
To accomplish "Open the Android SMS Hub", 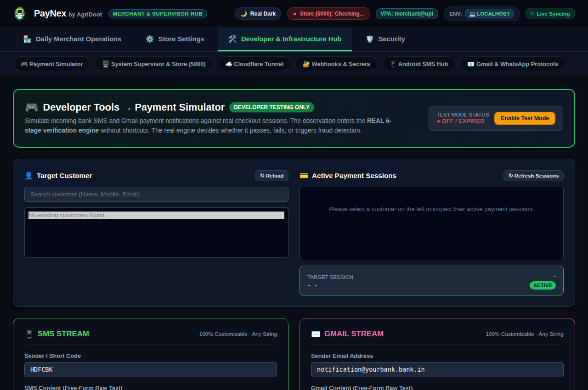I will [418, 64].
